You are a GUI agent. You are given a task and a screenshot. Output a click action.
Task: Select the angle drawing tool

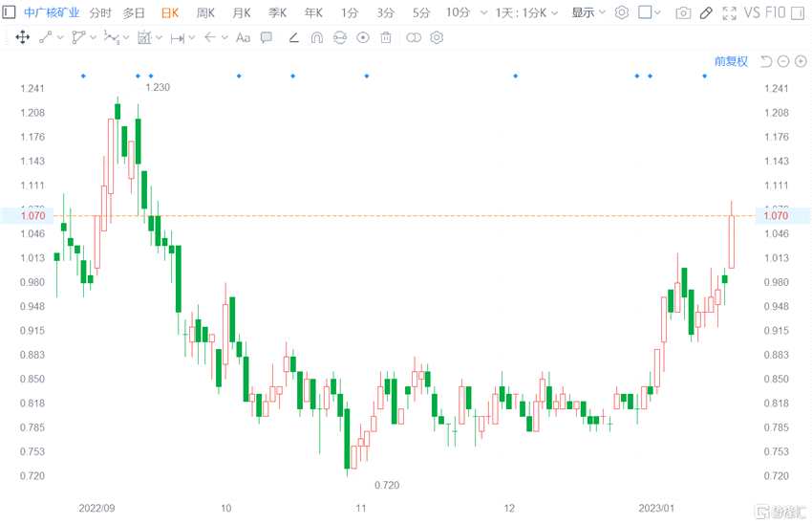click(x=293, y=37)
